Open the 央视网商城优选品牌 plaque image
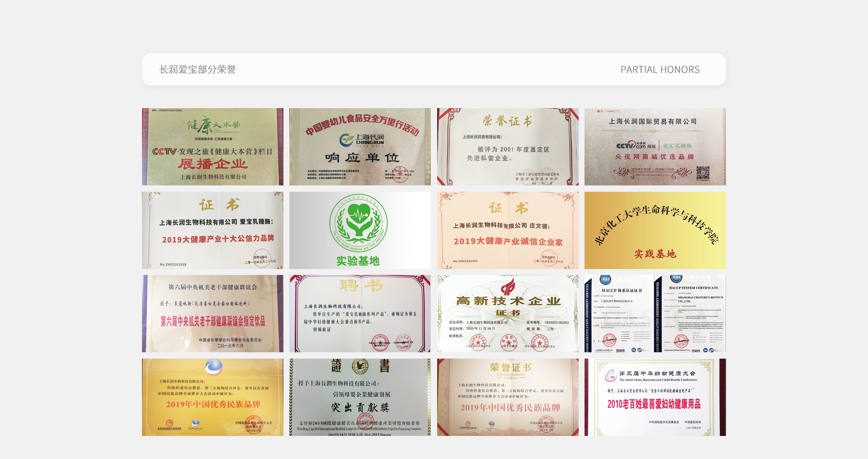The width and height of the screenshot is (868, 459). pyautogui.click(x=655, y=147)
